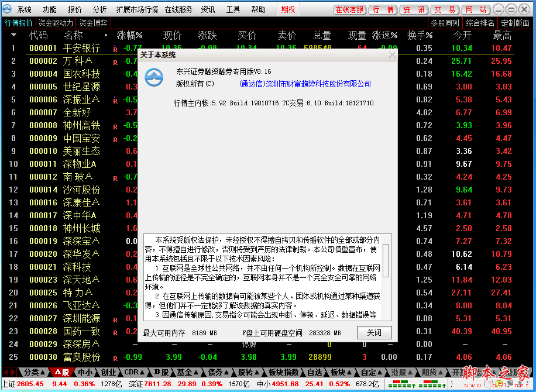
Task: Click the left scroll arrow of the bottom tab bar
Action: click(x=5, y=372)
